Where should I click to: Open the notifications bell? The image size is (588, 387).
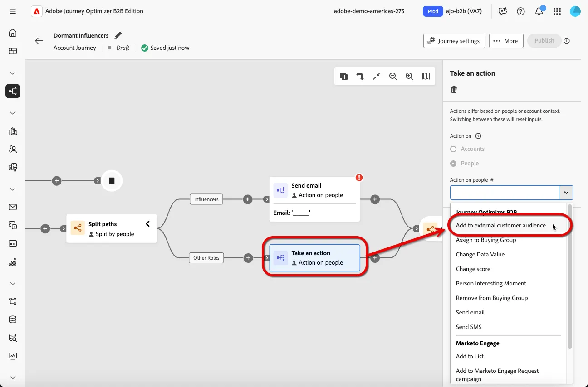click(x=539, y=11)
